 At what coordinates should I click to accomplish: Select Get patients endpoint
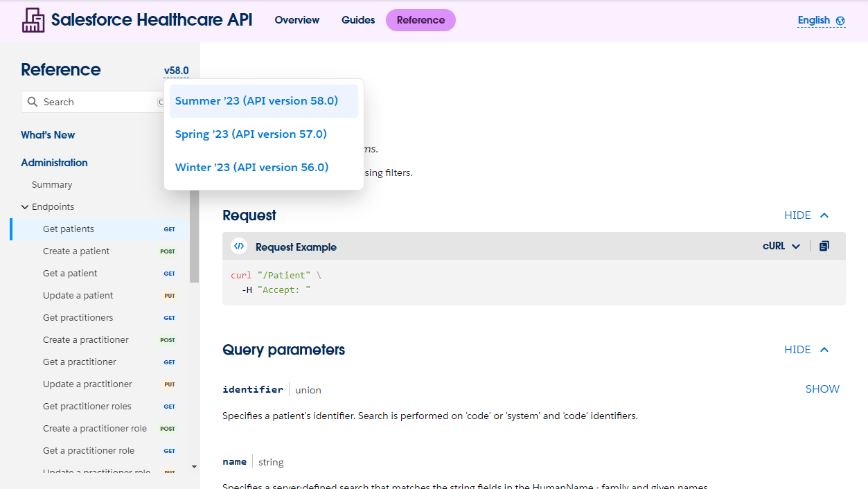[x=99, y=229]
